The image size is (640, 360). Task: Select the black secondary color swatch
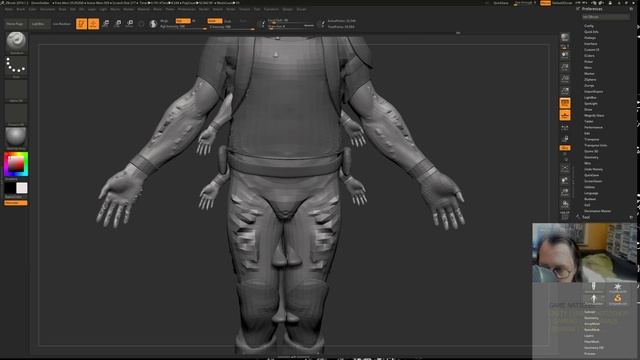pos(10,188)
